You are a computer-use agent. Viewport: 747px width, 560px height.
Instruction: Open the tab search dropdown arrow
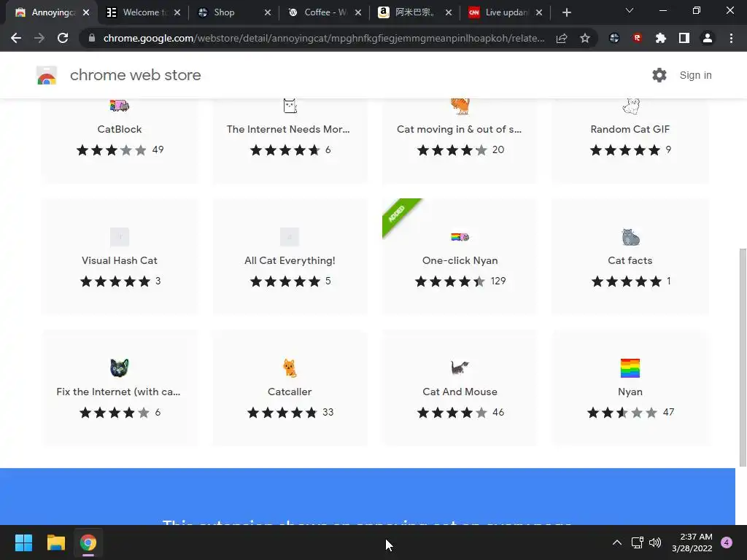click(x=630, y=10)
